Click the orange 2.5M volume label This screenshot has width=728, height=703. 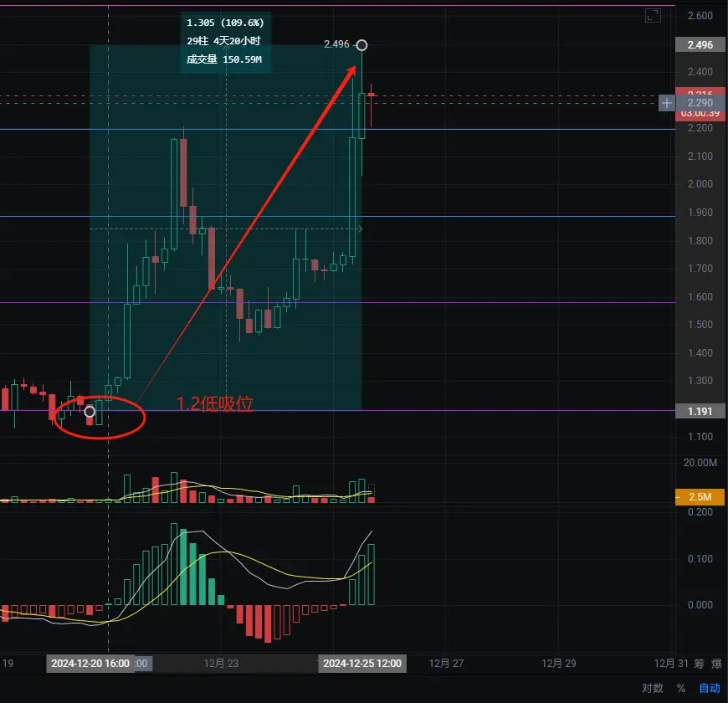pyautogui.click(x=700, y=497)
